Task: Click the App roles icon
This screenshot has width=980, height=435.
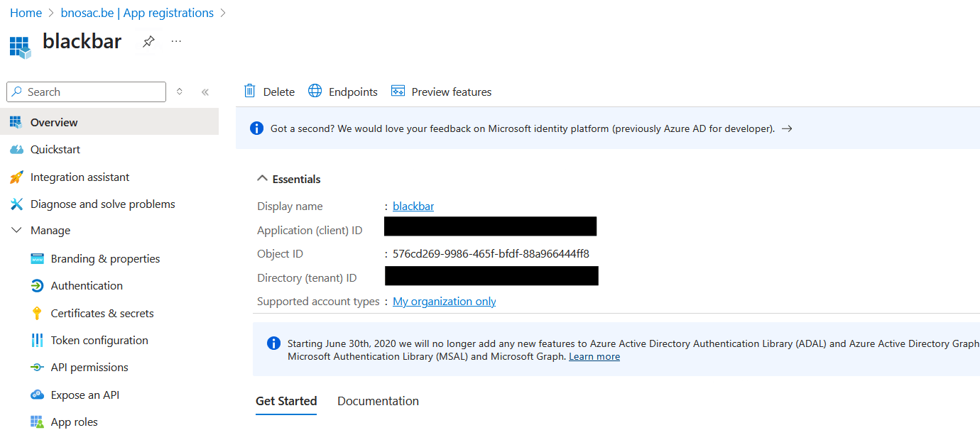Action: pyautogui.click(x=37, y=422)
